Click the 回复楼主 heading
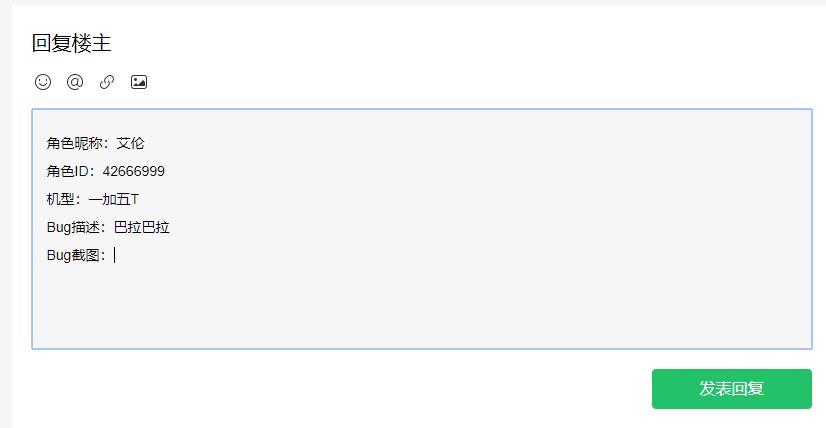 pyautogui.click(x=71, y=43)
